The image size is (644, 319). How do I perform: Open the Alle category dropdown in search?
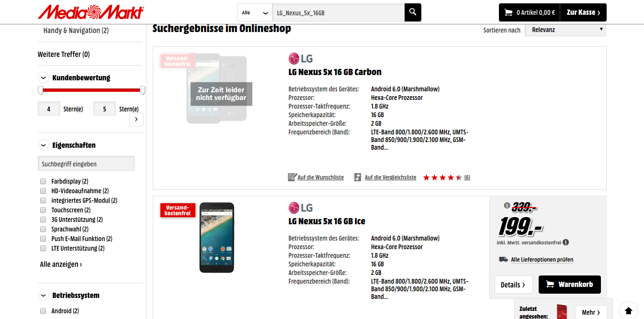coord(255,12)
